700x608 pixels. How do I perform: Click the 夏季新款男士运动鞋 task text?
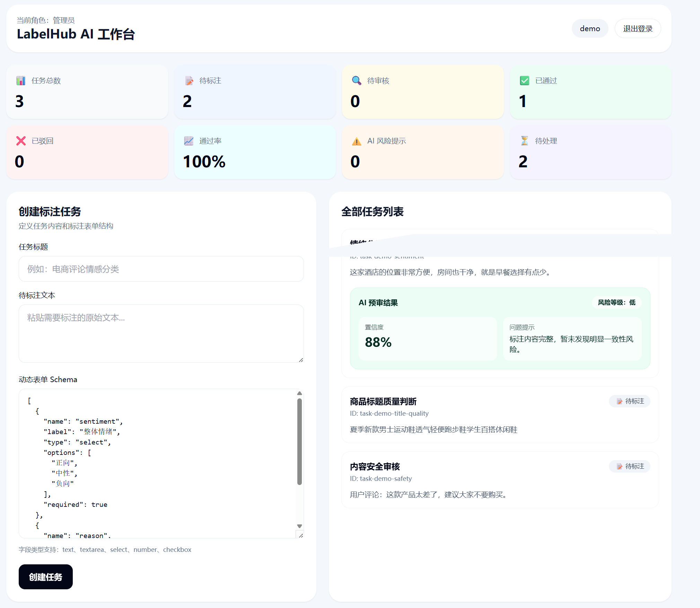point(434,430)
